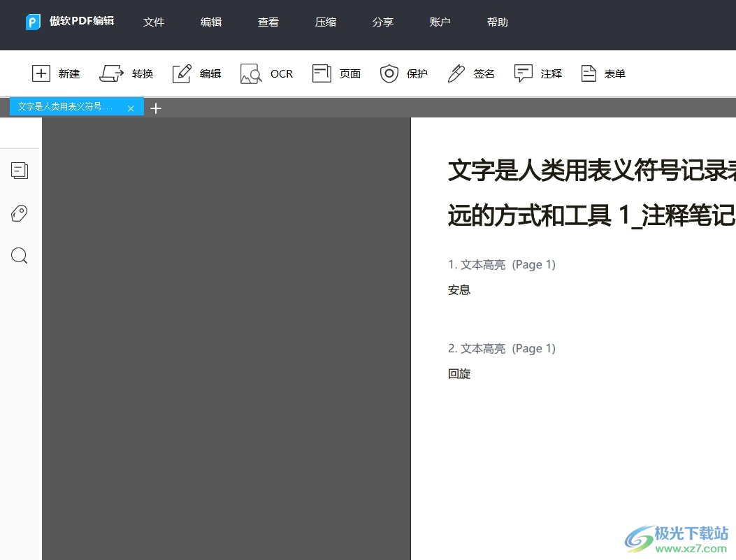The height and width of the screenshot is (560, 736).
Task: Select the 保护 toolbar label
Action: 417,73
